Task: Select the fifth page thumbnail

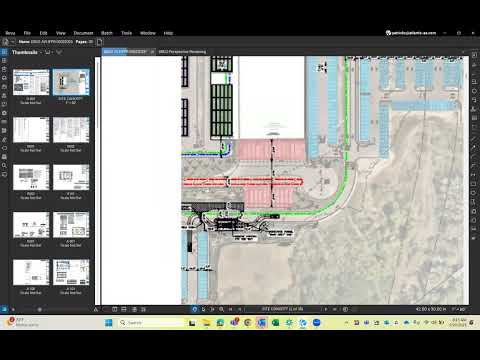Action: point(31,177)
